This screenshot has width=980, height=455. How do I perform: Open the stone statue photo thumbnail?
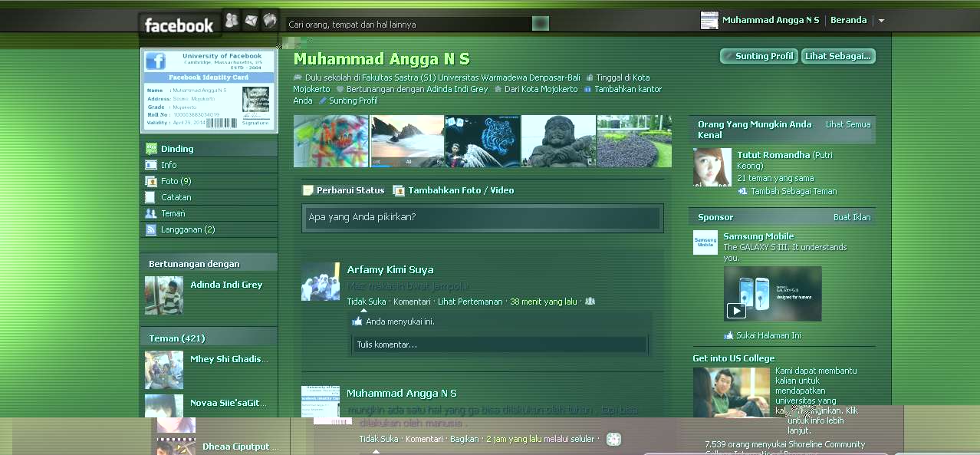[x=558, y=141]
